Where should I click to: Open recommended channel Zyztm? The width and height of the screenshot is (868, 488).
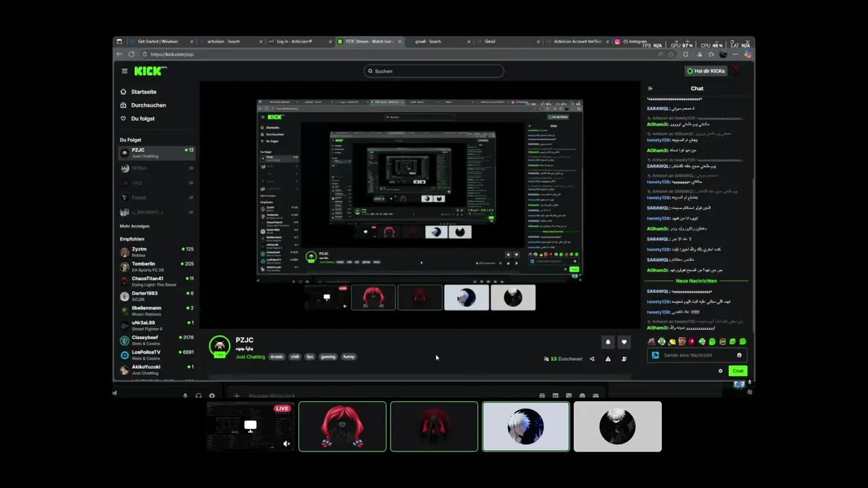coord(157,251)
